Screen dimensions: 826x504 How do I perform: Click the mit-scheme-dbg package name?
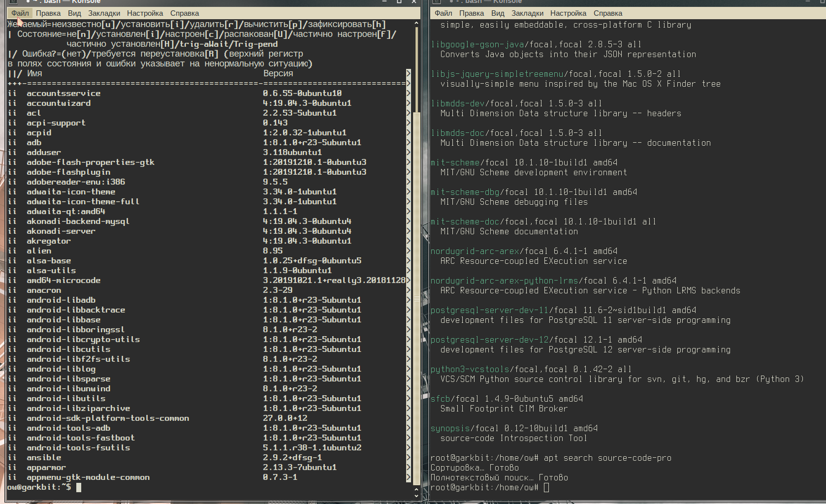coord(465,192)
